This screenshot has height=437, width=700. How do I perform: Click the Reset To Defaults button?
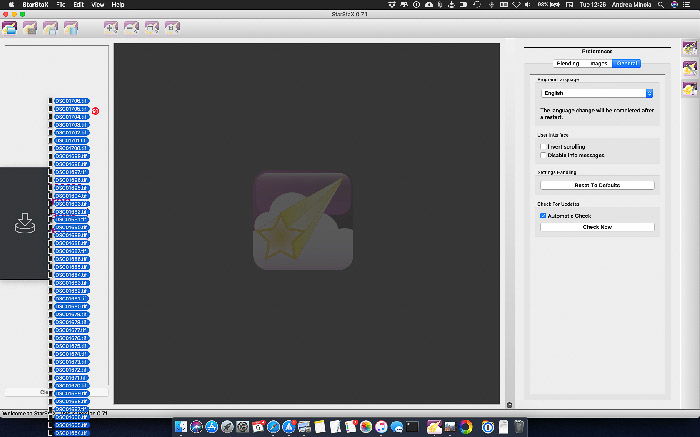pyautogui.click(x=597, y=185)
